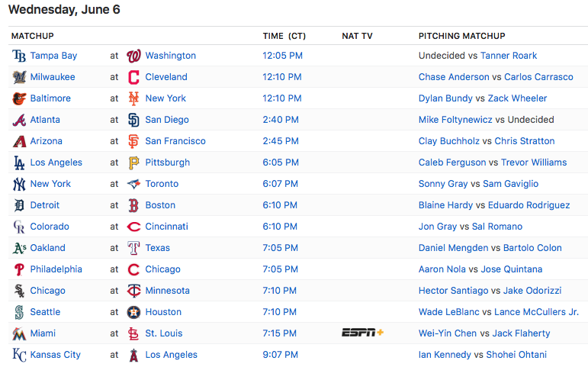This screenshot has height=367, width=588.
Task: Open the Kansas City Royals logo
Action: 19,355
